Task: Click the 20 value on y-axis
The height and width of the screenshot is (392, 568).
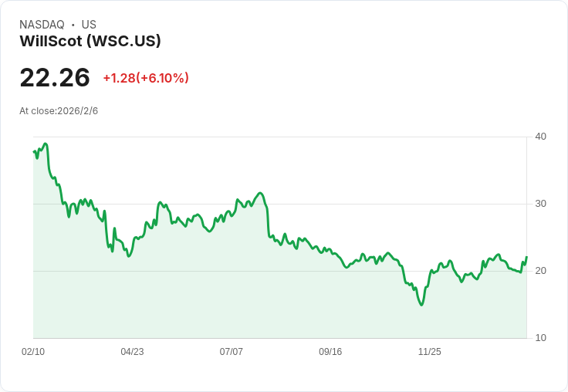Action: tap(540, 271)
